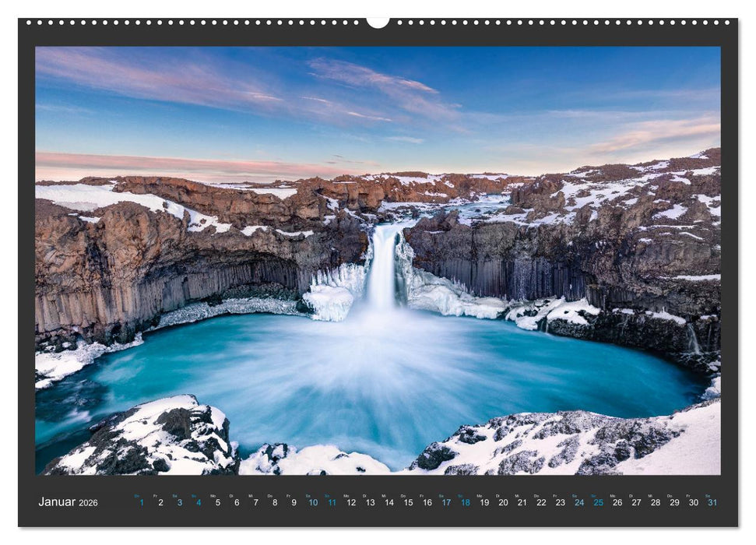Click on day 28

pos(656,503)
